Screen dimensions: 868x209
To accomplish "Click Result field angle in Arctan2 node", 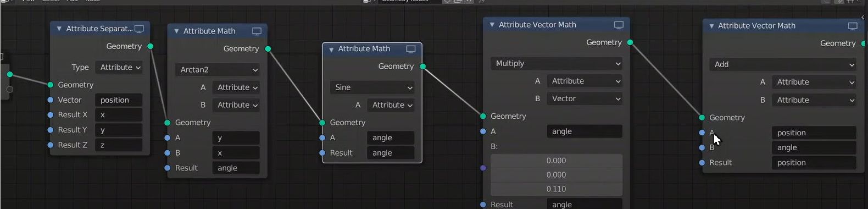I will 236,168.
